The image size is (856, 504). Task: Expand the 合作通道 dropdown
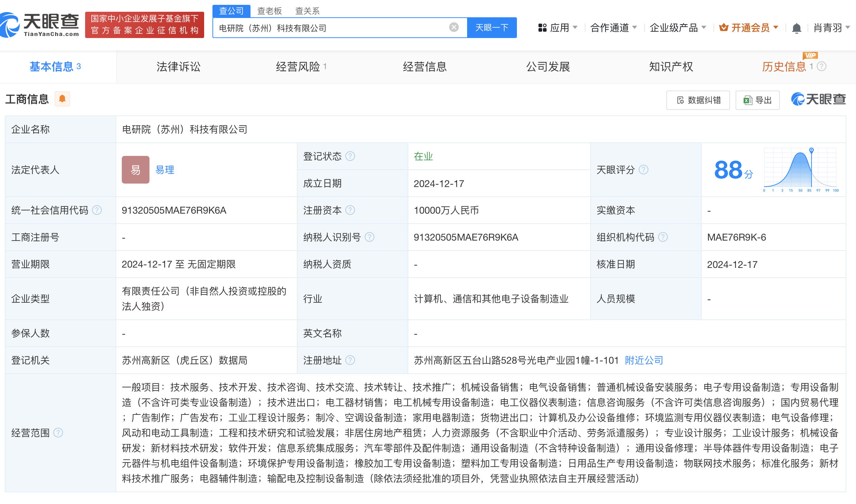click(x=613, y=28)
